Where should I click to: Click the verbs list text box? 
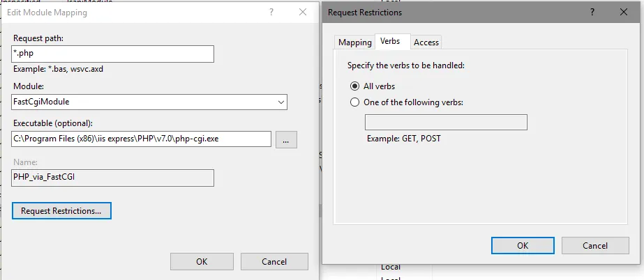(x=446, y=123)
